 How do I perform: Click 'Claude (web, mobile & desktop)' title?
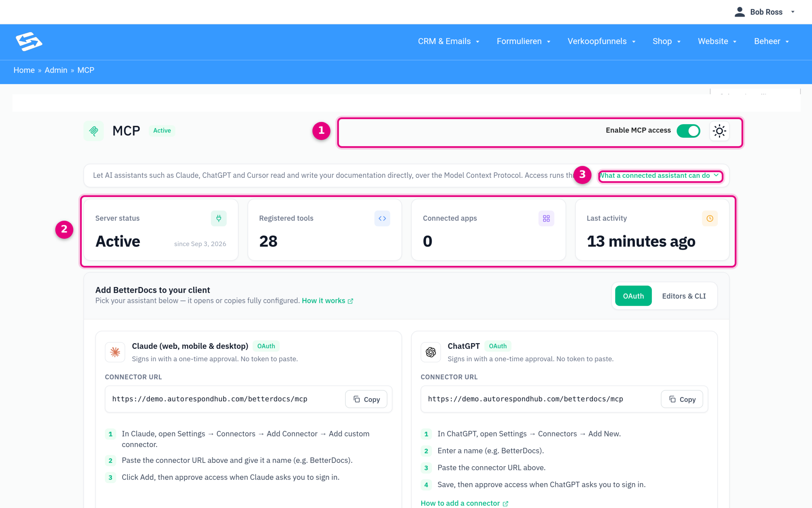point(190,346)
